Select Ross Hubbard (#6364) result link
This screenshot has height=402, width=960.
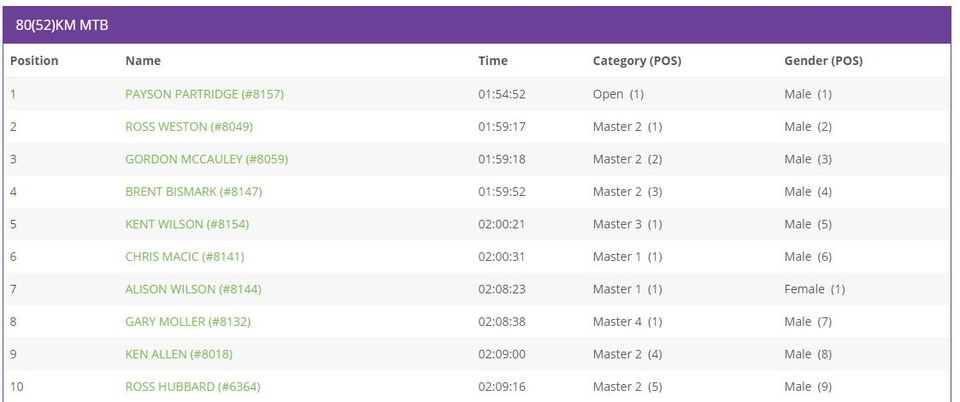tap(192, 387)
